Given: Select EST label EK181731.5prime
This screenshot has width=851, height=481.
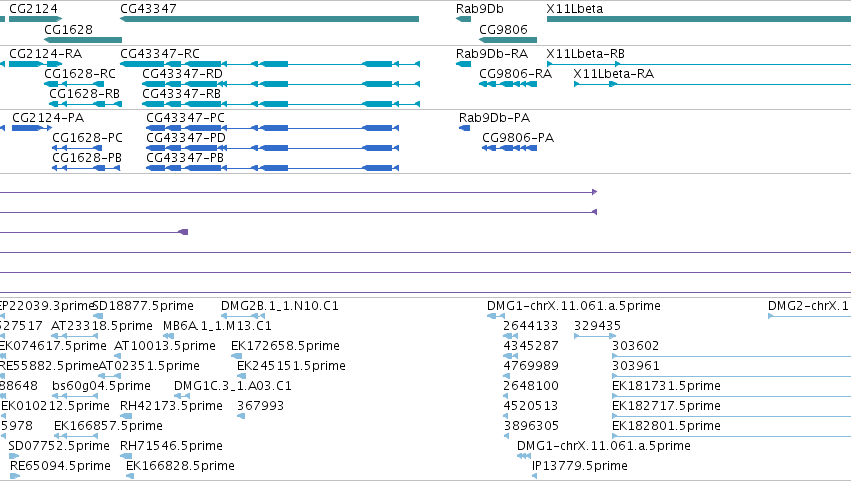Looking at the screenshot, I should pos(666,387).
